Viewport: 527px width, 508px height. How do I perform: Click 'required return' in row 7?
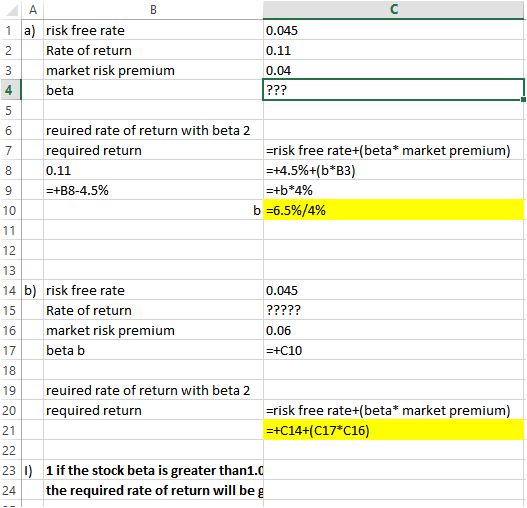point(94,151)
